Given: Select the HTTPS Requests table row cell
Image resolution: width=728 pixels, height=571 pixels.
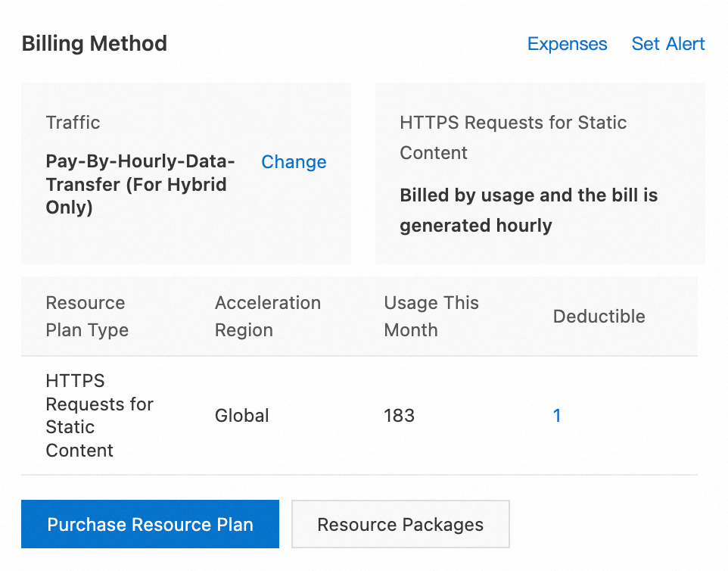Looking at the screenshot, I should coord(98,415).
